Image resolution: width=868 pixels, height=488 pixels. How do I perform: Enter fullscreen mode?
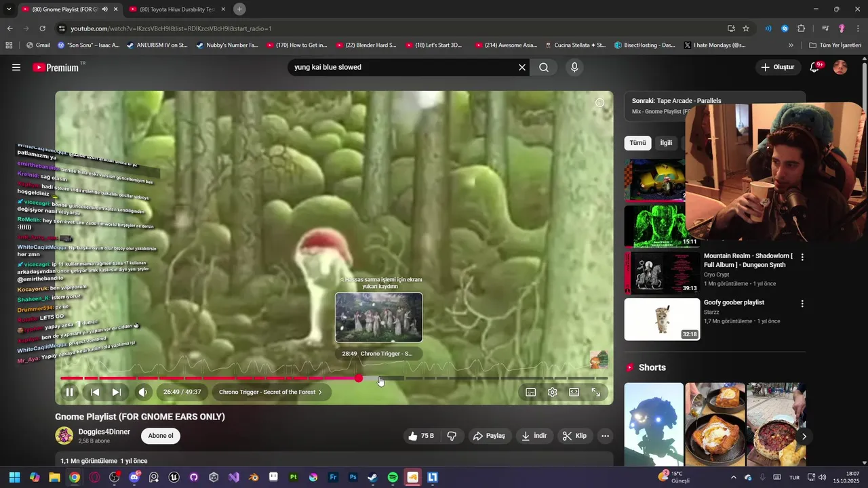point(596,392)
